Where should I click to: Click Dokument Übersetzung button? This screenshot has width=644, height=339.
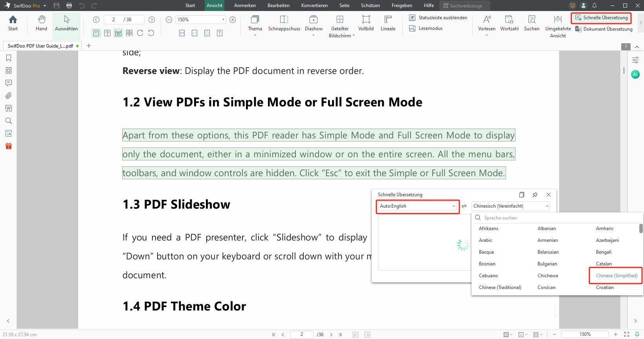pyautogui.click(x=604, y=29)
